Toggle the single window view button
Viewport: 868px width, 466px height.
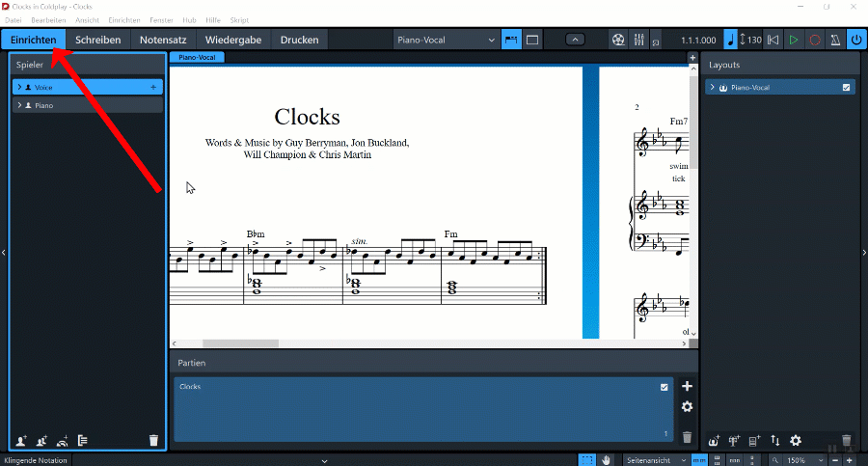click(532, 40)
